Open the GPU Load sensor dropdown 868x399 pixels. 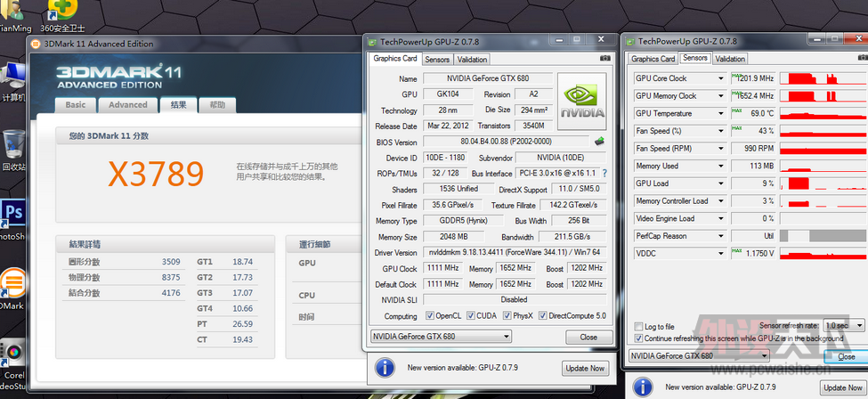[x=721, y=183]
